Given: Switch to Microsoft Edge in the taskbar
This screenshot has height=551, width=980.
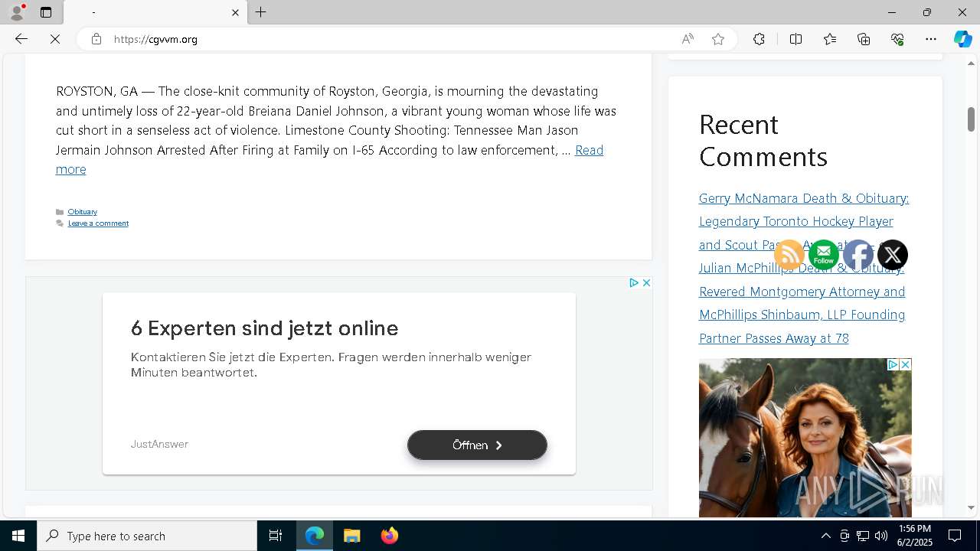Looking at the screenshot, I should (315, 536).
